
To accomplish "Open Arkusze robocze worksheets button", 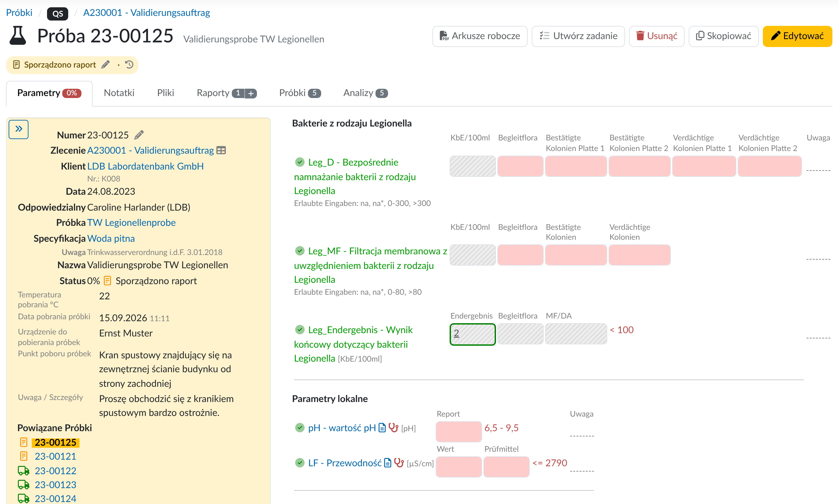I will (x=480, y=36).
